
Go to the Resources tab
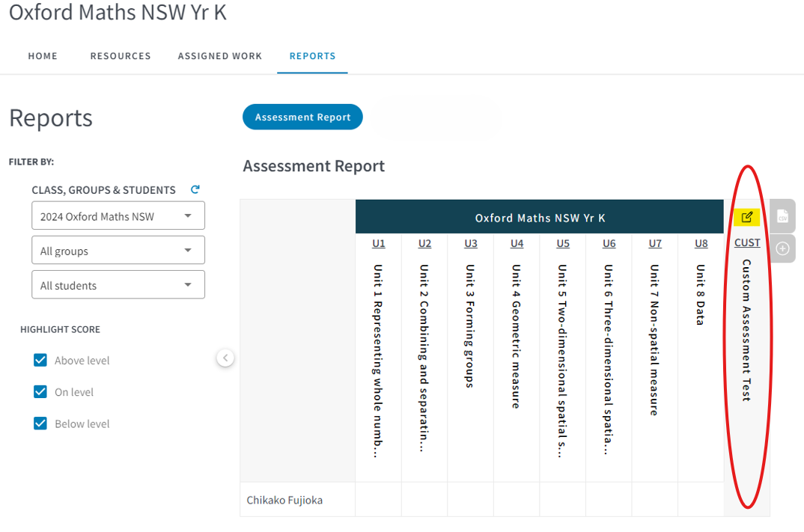pos(121,56)
